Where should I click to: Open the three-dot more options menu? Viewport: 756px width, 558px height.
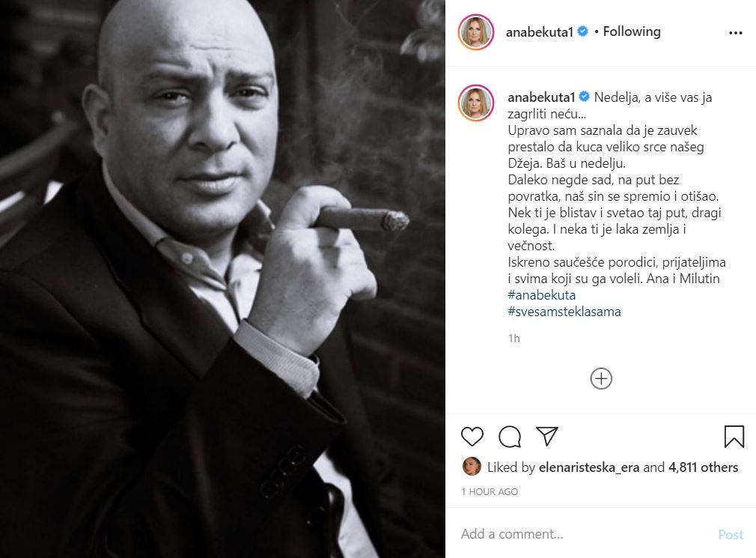(x=735, y=33)
